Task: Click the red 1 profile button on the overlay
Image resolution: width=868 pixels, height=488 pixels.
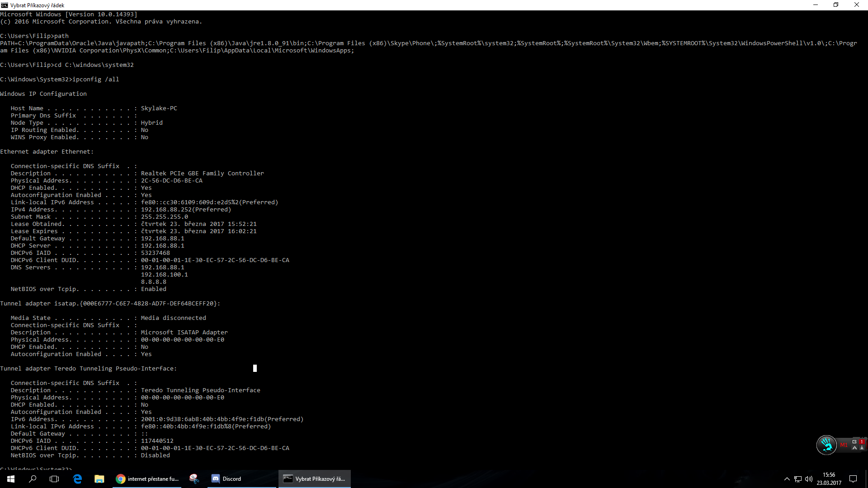Action: [862, 441]
